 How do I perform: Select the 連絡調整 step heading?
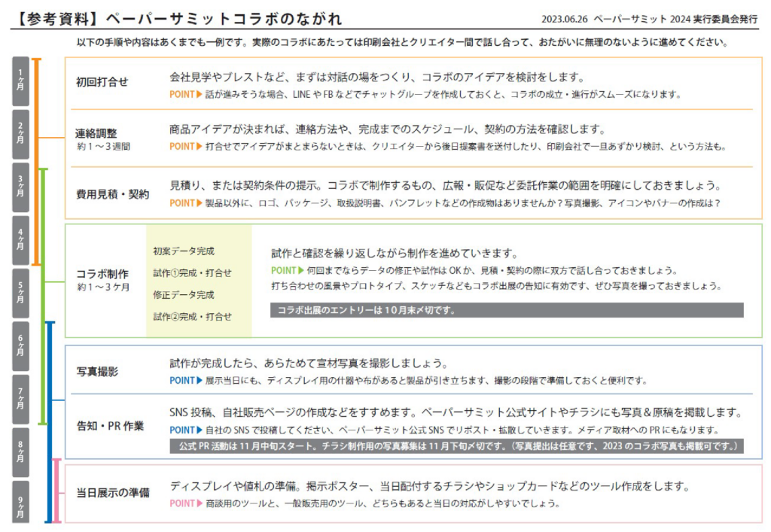pos(96,133)
